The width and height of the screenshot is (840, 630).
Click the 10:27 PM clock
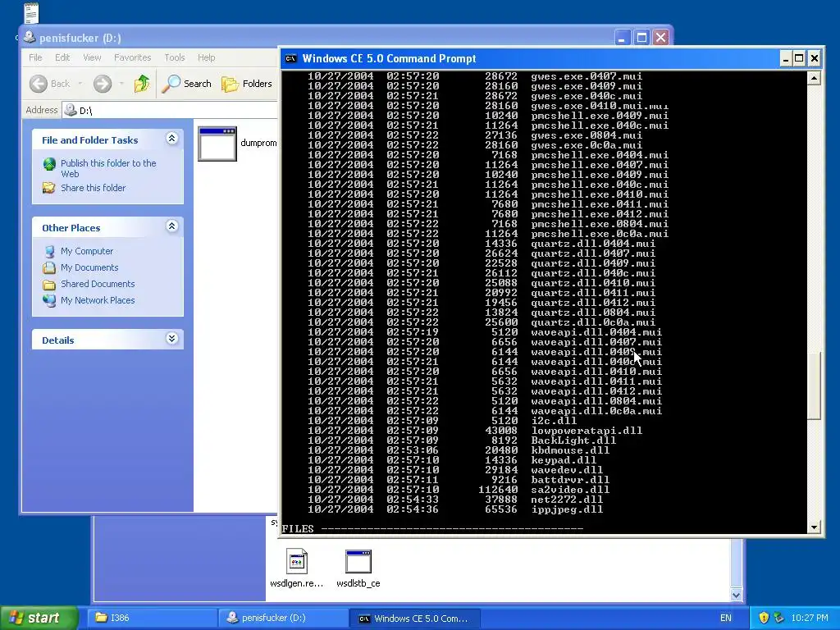[x=810, y=618]
